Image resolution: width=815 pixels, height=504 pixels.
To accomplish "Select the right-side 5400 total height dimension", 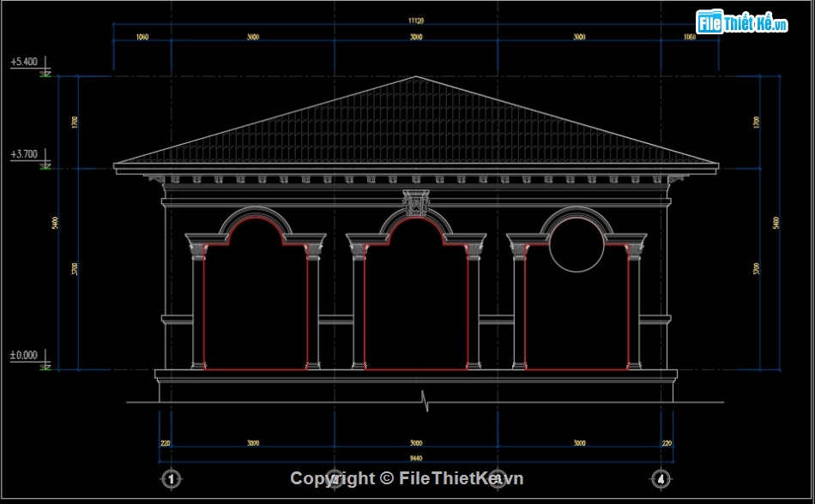I will click(x=776, y=223).
